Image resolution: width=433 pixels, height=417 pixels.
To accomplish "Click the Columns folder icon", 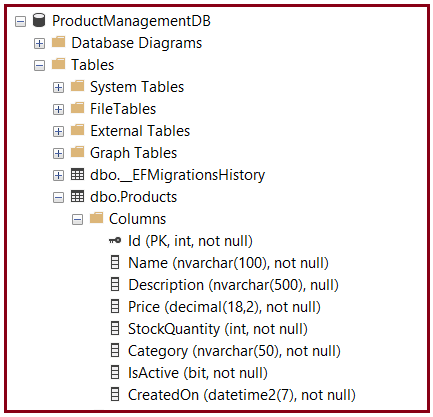I will pyautogui.click(x=97, y=218).
